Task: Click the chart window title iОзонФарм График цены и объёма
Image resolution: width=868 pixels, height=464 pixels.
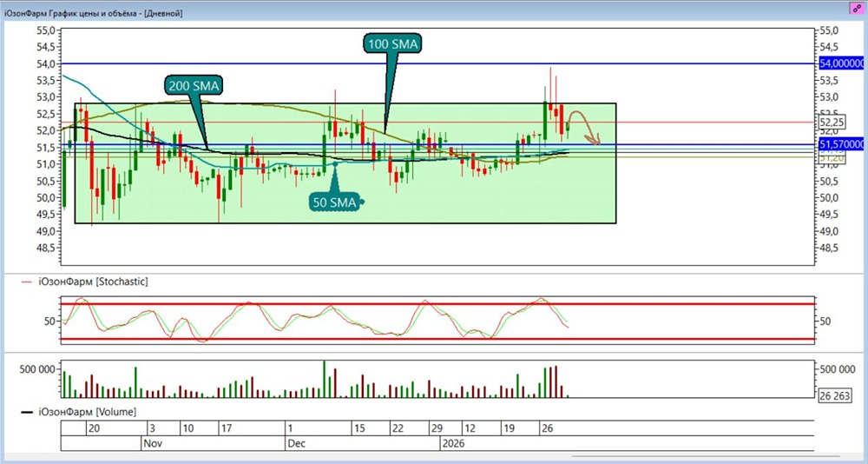Action: (93, 12)
